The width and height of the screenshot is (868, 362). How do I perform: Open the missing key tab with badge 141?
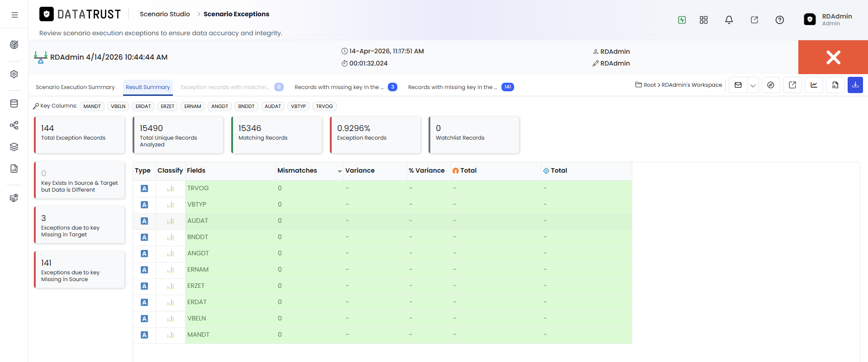[x=461, y=87]
